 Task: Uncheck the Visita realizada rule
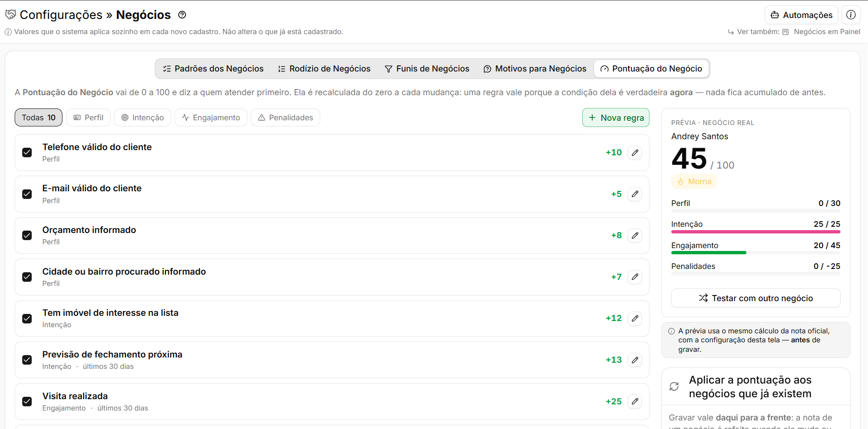[27, 402]
